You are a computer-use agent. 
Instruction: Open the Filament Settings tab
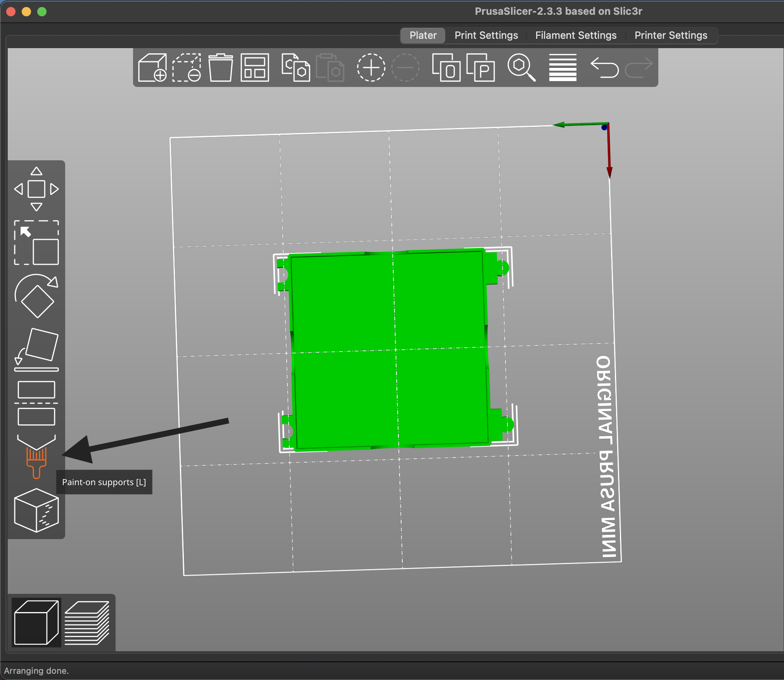coord(575,35)
